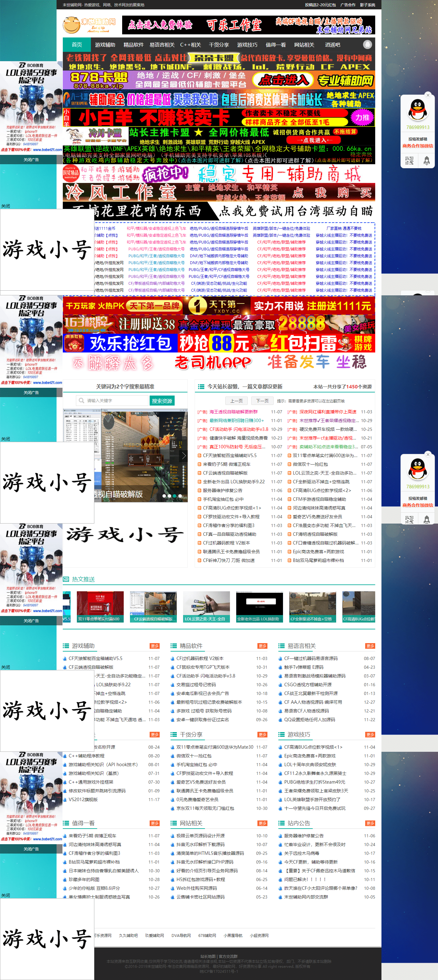
Task: Open the 影子系统 link in top bar
Action: (367, 5)
